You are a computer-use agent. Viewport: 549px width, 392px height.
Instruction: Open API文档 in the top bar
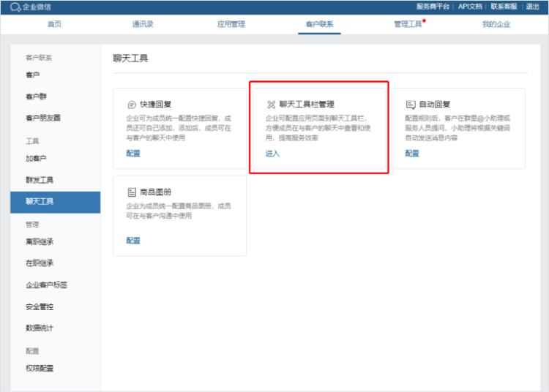pyautogui.click(x=470, y=7)
